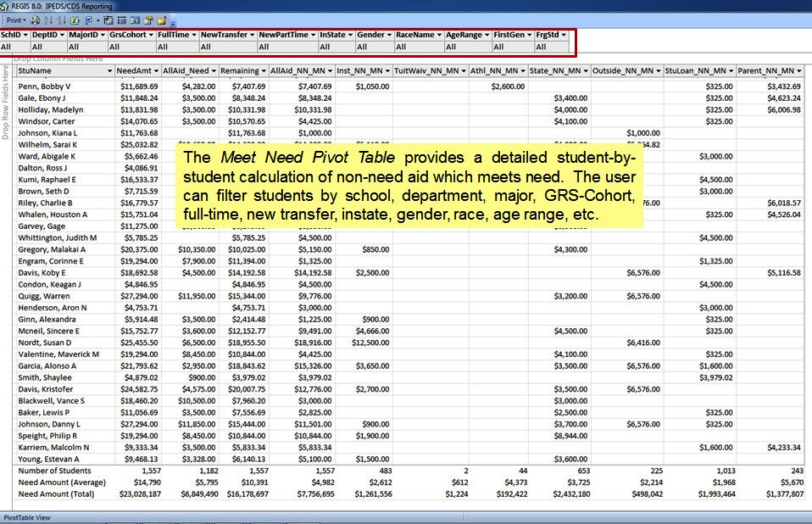Open the Outside_NN_MN column dropdown arrow
The width and height of the screenshot is (812, 524).
[659, 70]
